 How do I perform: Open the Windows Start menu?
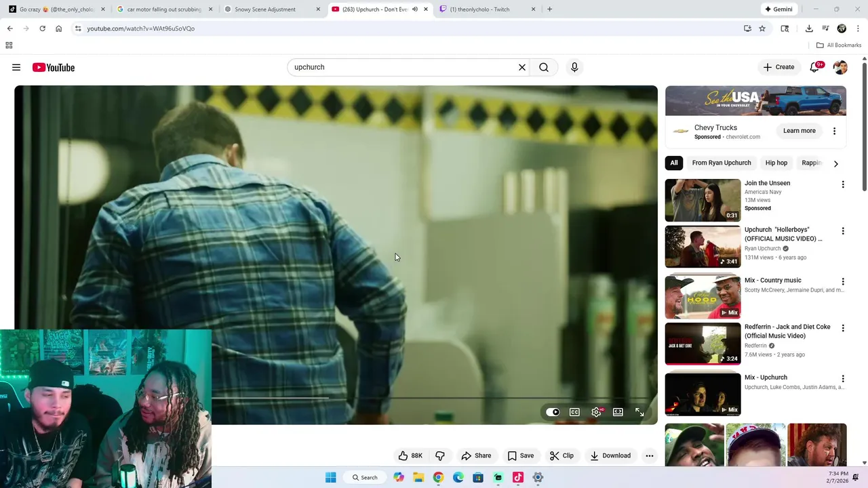tap(330, 477)
